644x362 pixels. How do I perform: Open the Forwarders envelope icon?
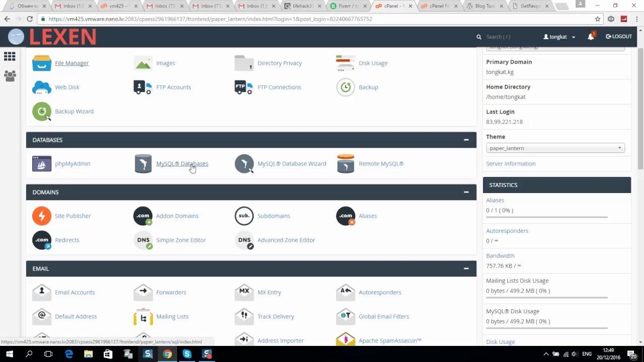click(143, 292)
